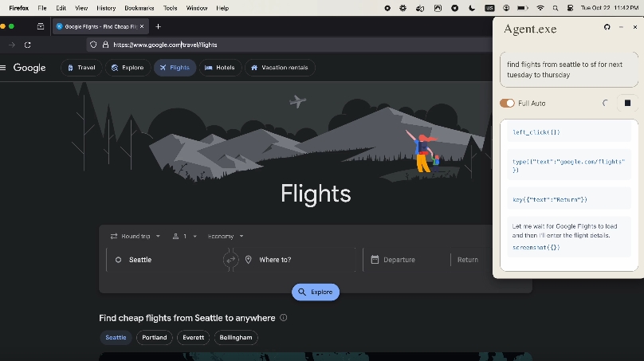This screenshot has width=644, height=361.
Task: Click the GitHub icon in Agent.exe header
Action: [x=607, y=27]
